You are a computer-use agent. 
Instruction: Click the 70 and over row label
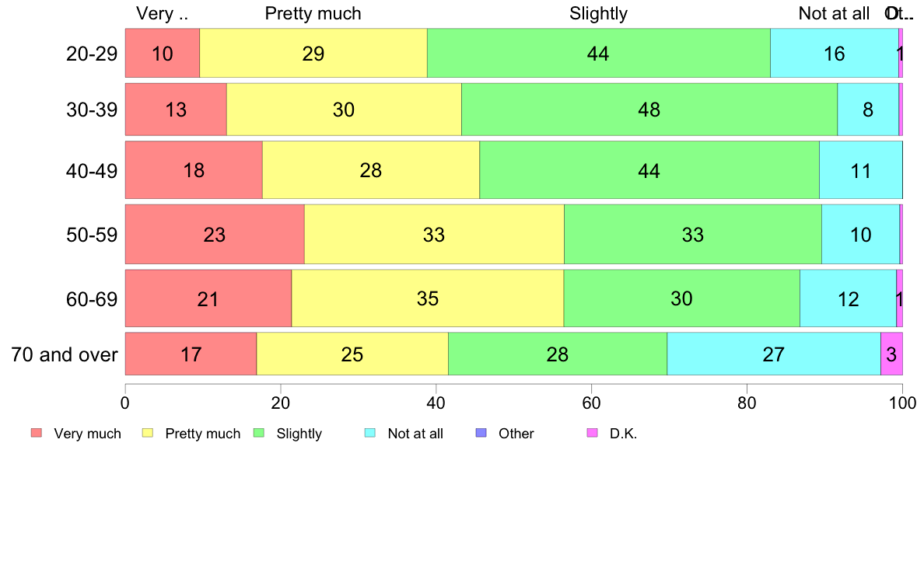(x=65, y=354)
